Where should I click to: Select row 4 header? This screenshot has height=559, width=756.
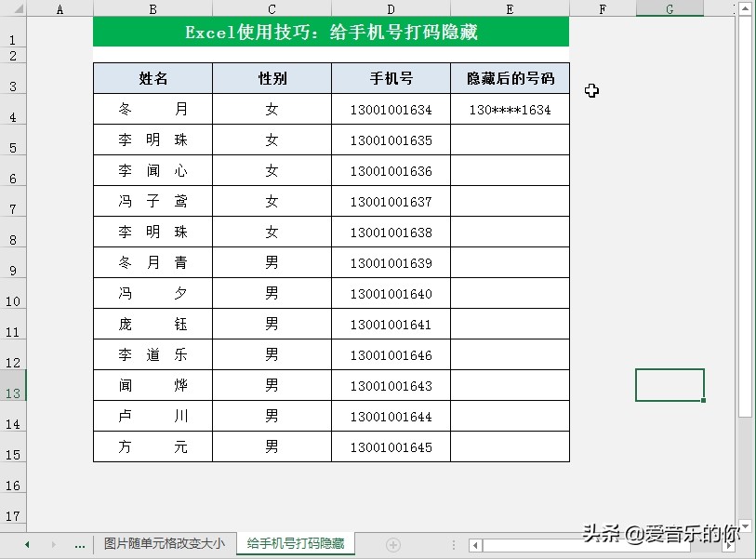13,110
